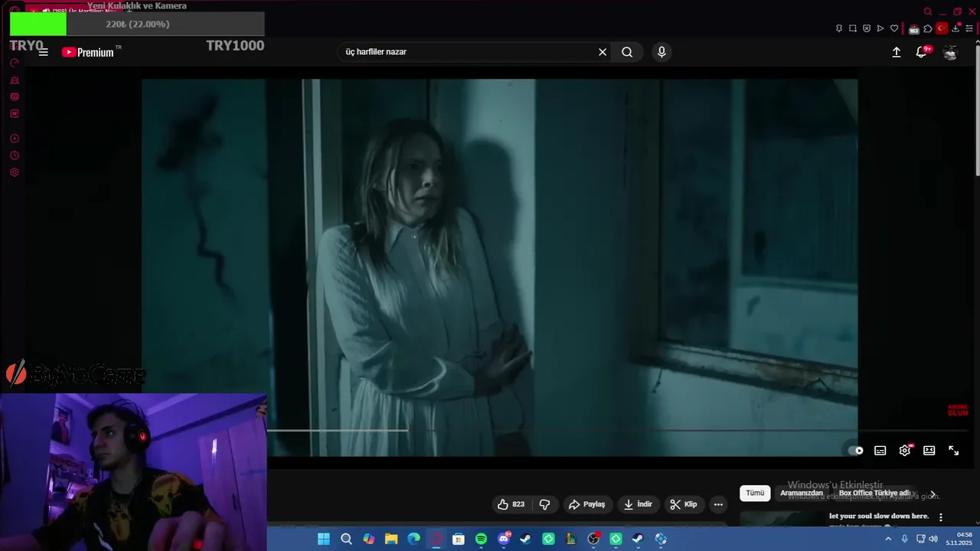The image size is (980, 551).
Task: Open Microsoft Store from taskbar
Action: [459, 539]
